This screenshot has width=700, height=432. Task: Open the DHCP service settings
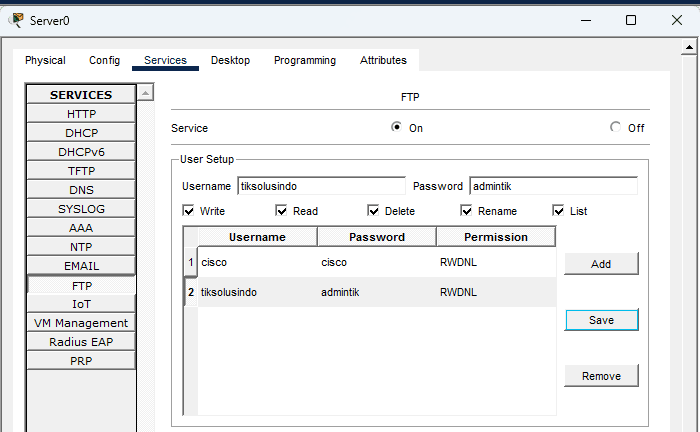click(82, 133)
